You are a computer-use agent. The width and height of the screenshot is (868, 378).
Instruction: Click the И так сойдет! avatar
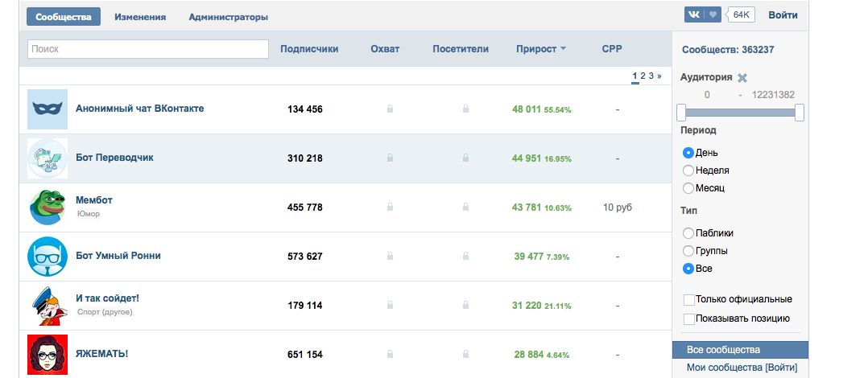tap(48, 306)
